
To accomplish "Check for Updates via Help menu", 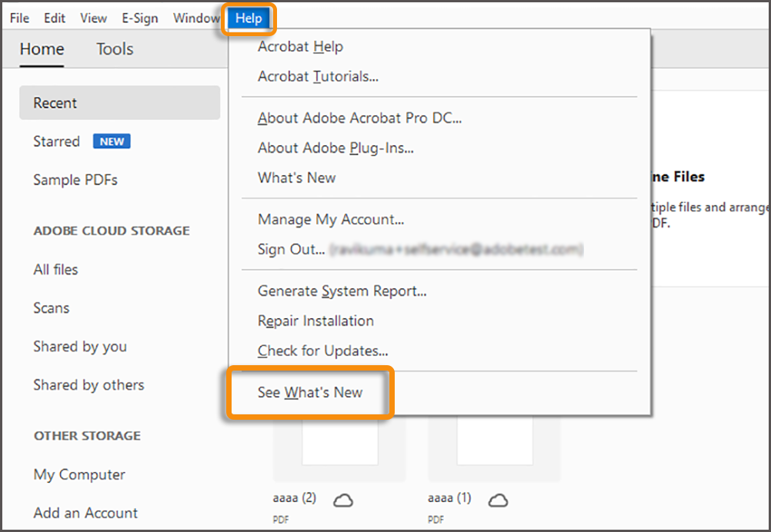I will click(x=322, y=351).
